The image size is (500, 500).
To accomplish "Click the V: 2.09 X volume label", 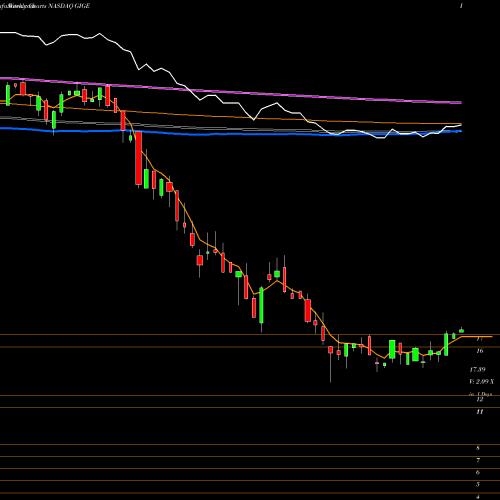I will (481, 381).
